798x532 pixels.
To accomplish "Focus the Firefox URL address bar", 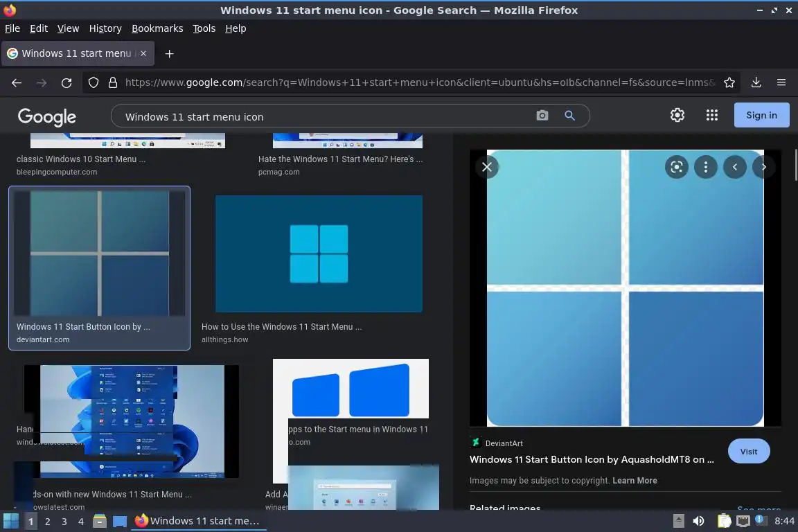I will pos(420,82).
